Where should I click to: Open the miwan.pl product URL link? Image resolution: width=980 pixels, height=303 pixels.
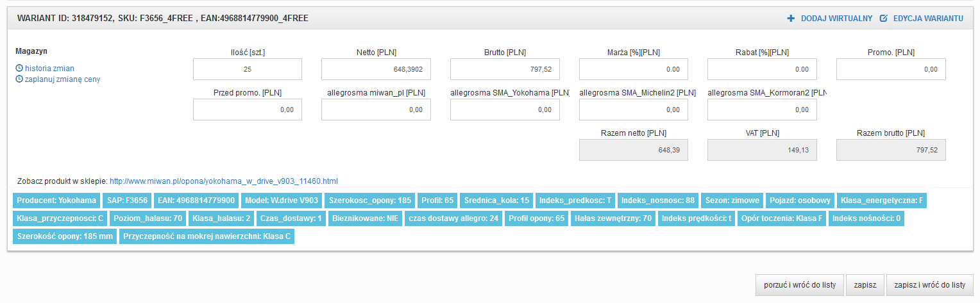224,181
